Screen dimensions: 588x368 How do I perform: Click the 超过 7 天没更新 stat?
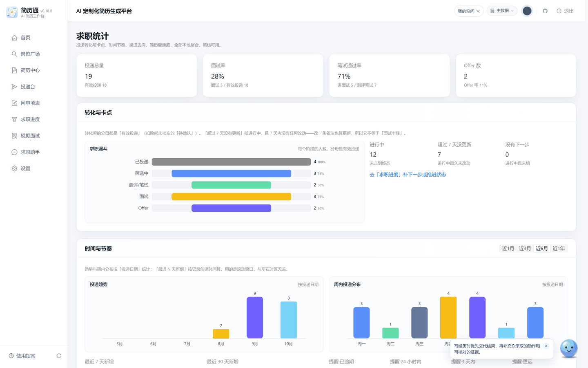pos(454,154)
